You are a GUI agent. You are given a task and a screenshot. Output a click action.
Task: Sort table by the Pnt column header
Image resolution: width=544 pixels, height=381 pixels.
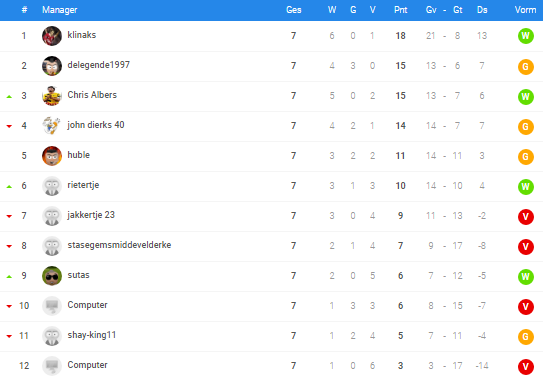400,10
